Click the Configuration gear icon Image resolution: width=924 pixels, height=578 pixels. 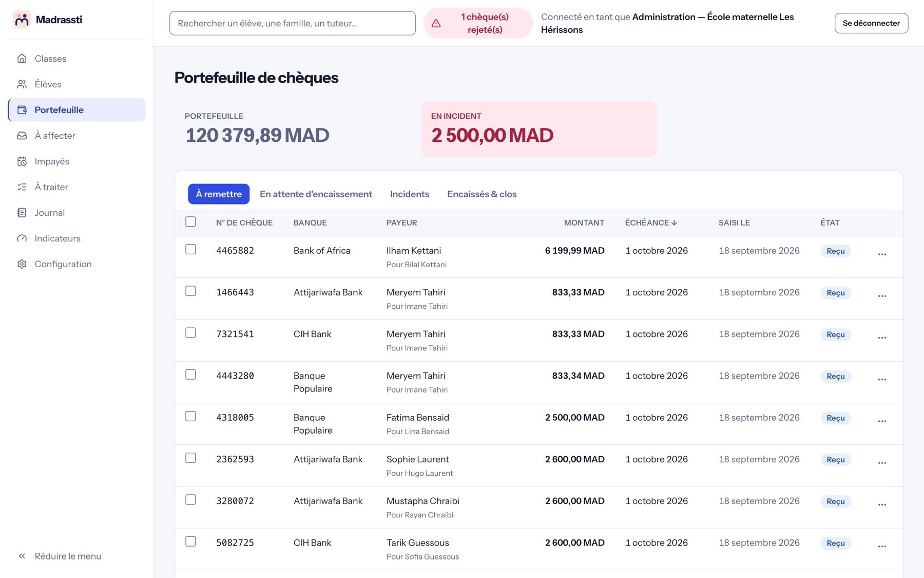tap(22, 264)
